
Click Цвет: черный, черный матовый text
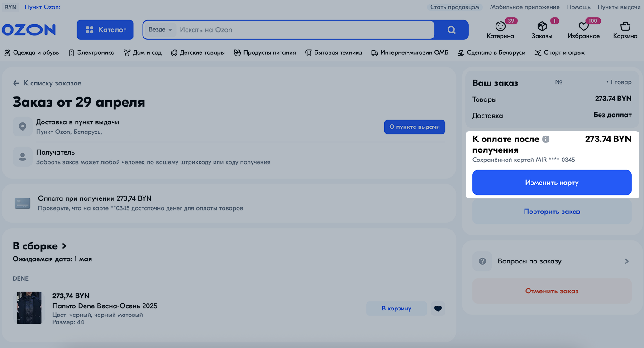97,315
